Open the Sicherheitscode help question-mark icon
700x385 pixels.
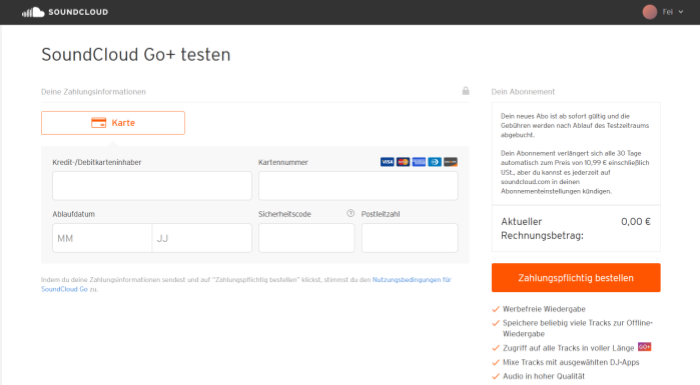350,213
